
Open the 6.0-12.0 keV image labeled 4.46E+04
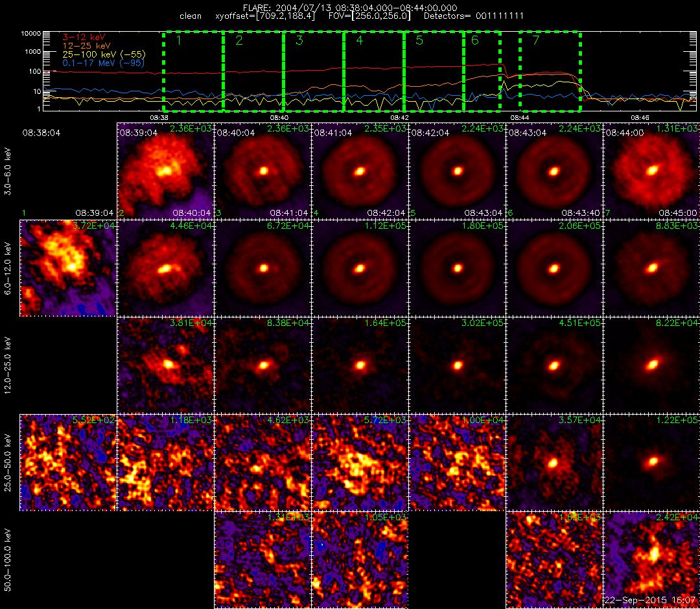coord(165,268)
